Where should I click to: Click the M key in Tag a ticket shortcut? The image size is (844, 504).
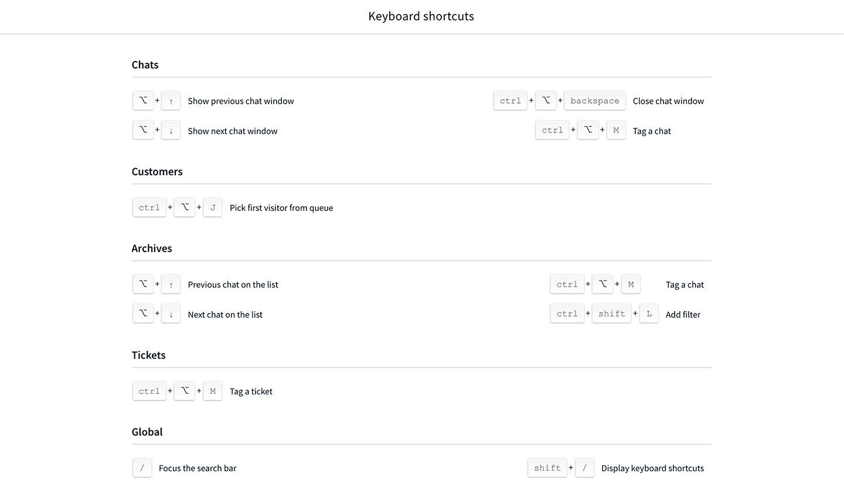pyautogui.click(x=213, y=391)
